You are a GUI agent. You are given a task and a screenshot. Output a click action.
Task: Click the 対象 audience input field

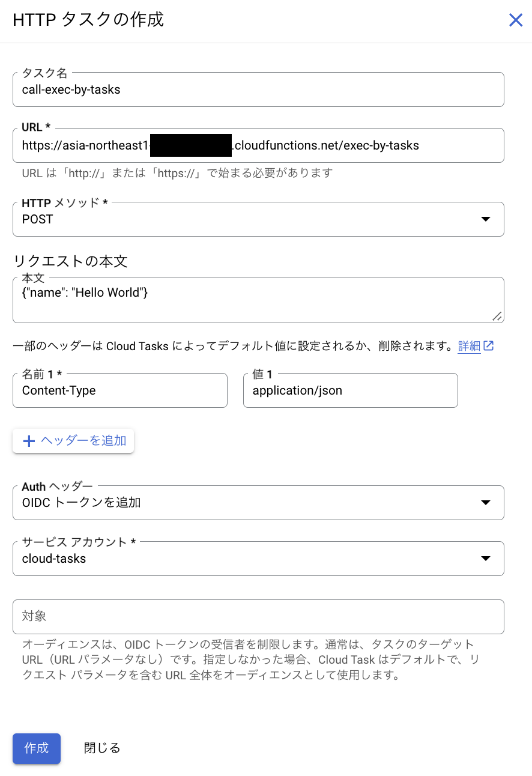(x=258, y=616)
